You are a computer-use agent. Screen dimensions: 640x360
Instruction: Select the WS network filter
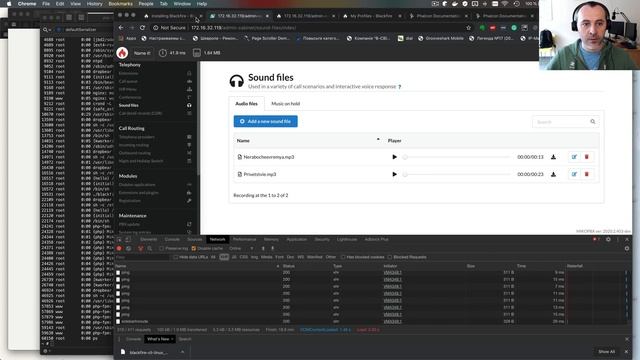point(301,257)
